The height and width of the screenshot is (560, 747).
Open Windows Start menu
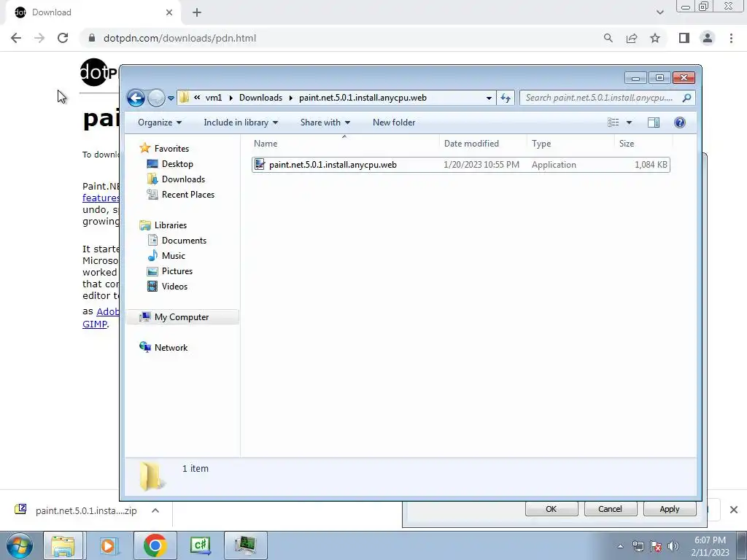point(19,545)
